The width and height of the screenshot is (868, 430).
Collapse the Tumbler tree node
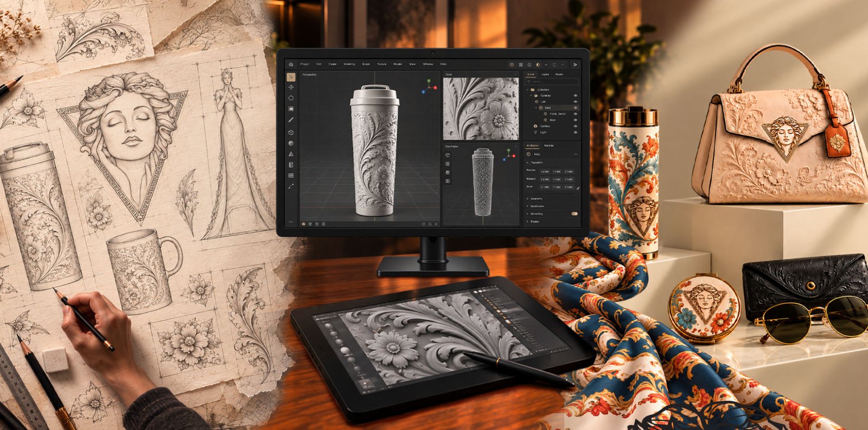531,96
